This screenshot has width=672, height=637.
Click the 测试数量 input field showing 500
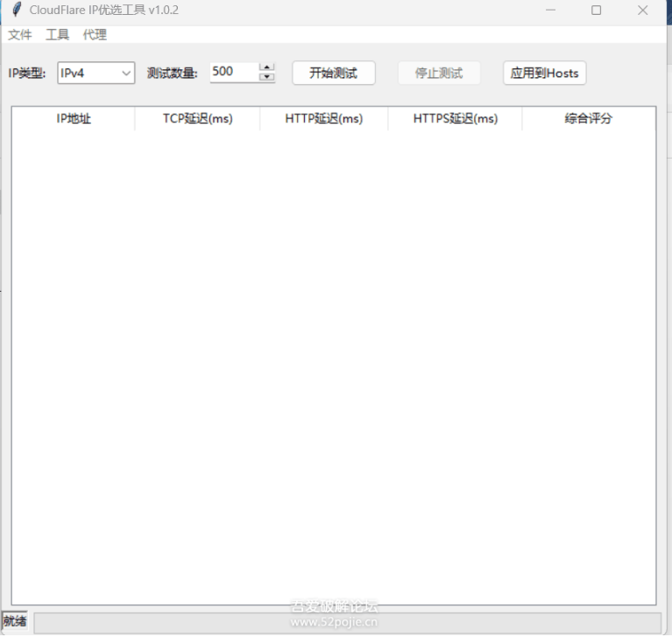[233, 72]
